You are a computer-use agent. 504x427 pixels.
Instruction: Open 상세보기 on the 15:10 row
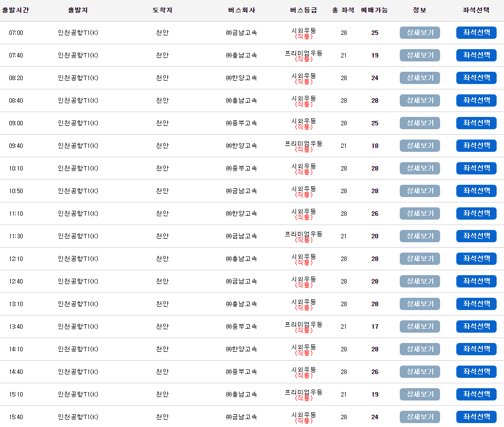click(x=420, y=394)
